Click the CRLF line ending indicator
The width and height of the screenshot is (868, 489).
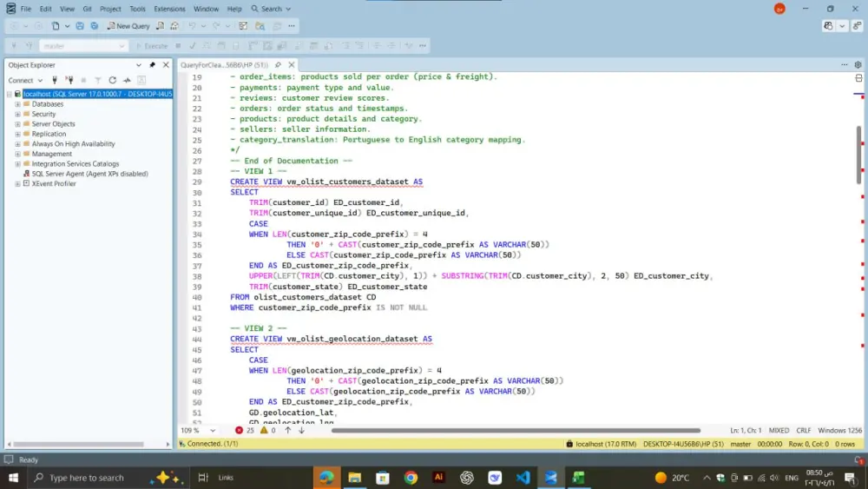point(803,430)
